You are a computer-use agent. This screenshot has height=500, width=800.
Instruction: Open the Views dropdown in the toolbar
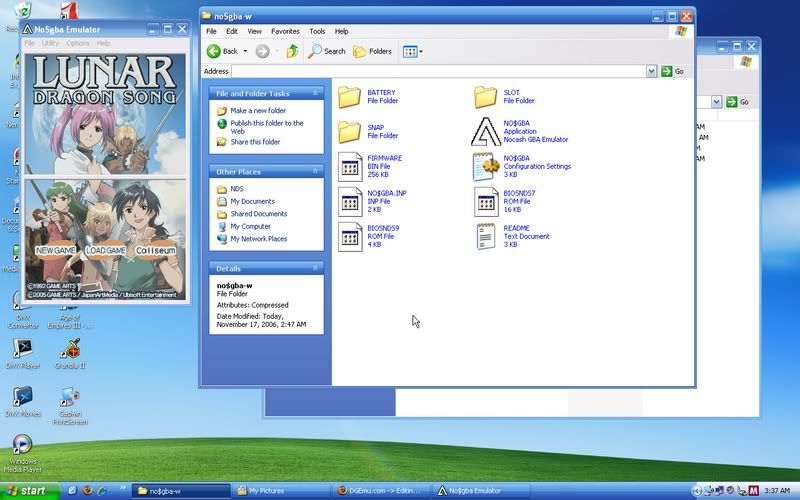pos(412,51)
